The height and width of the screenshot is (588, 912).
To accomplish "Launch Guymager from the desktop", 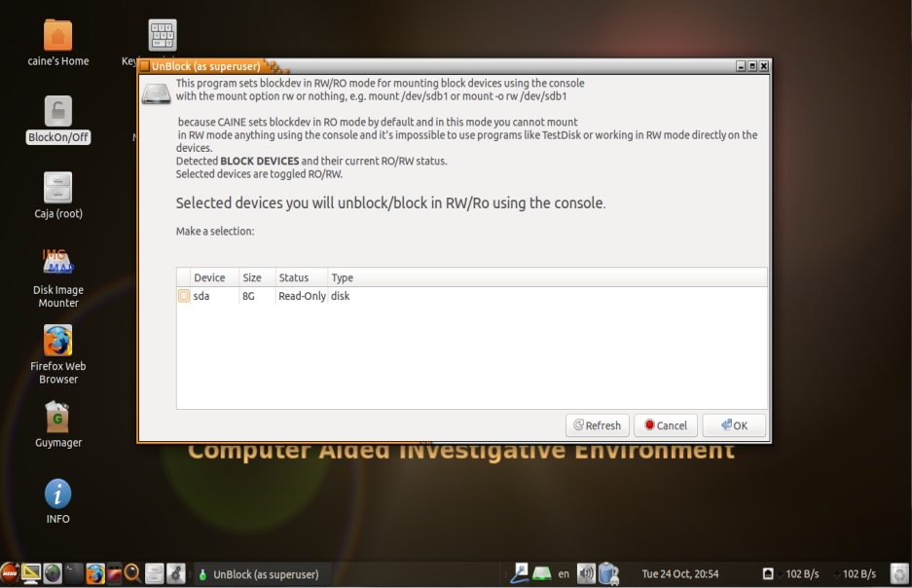I will tap(57, 417).
